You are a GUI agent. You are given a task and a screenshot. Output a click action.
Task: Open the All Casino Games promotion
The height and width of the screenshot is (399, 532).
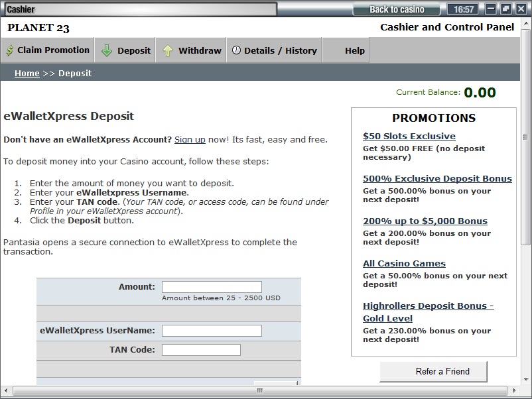click(x=404, y=264)
